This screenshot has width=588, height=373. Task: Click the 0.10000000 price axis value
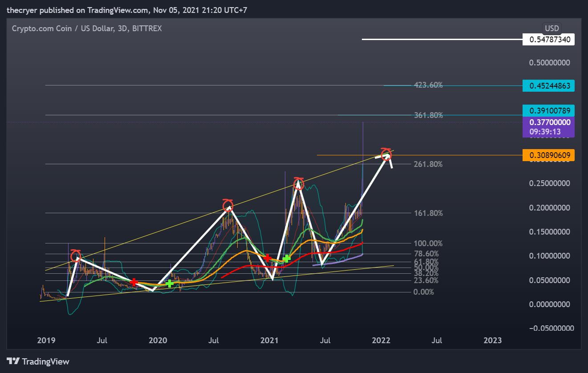(549, 256)
